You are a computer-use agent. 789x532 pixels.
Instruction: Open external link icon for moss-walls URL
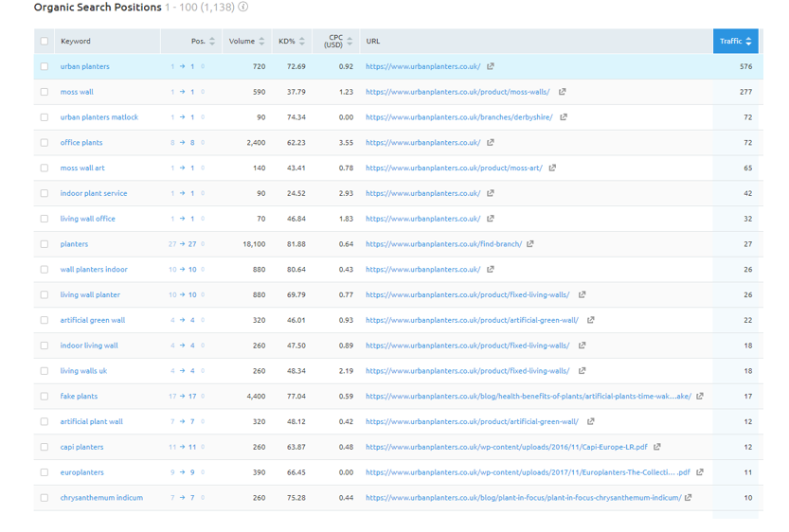(562, 92)
